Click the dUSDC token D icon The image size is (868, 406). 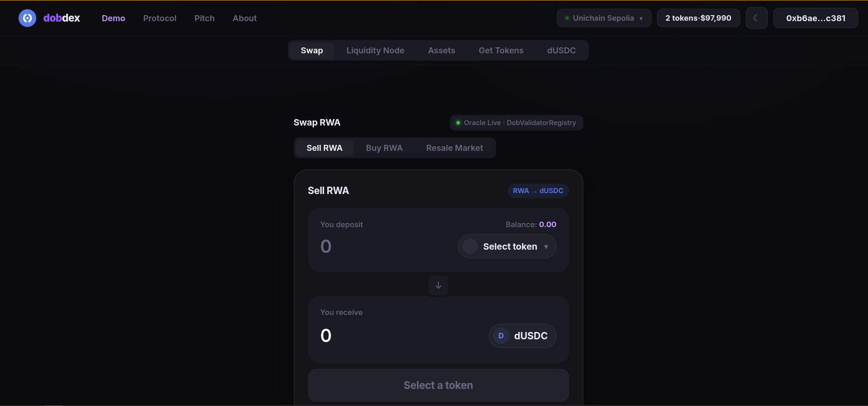coord(501,336)
